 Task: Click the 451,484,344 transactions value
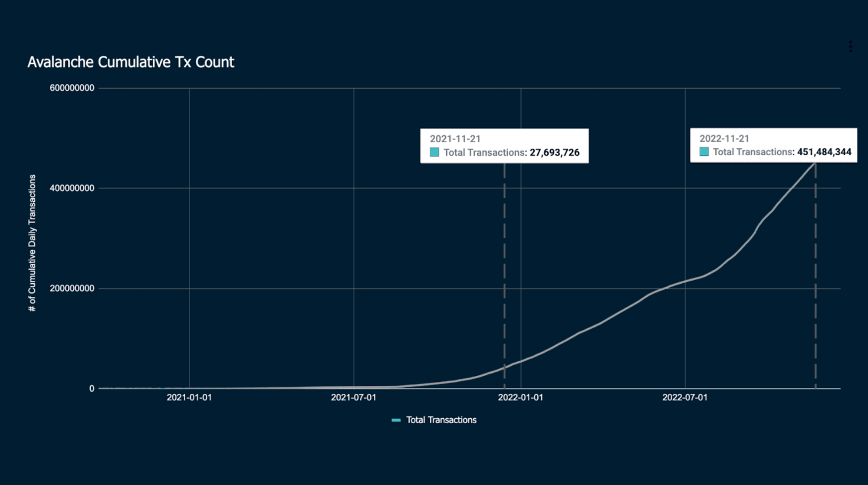point(824,152)
